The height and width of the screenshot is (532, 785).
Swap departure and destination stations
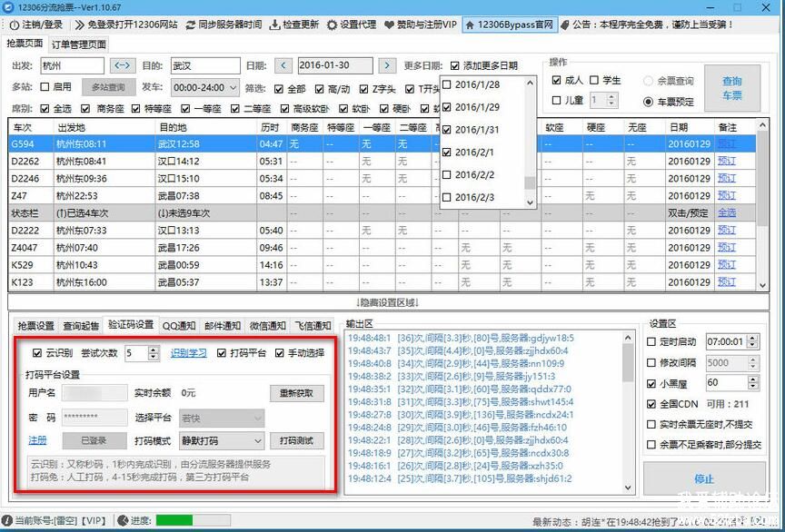(x=122, y=65)
